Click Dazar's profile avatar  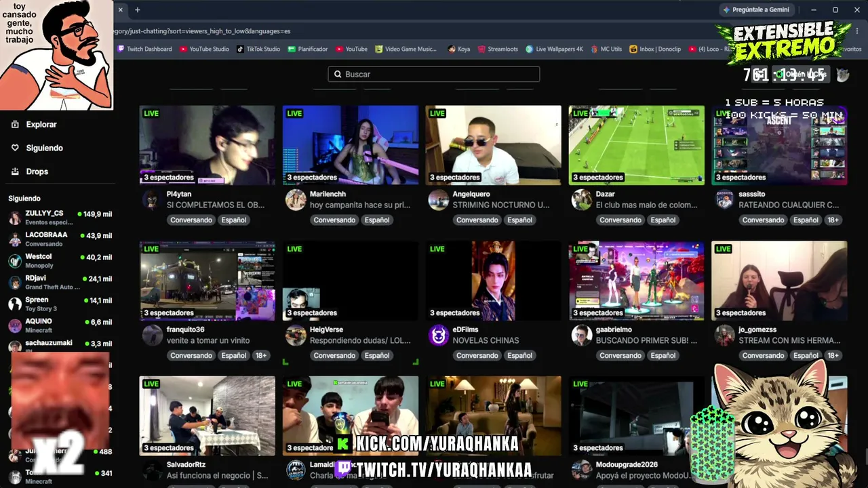coord(581,199)
